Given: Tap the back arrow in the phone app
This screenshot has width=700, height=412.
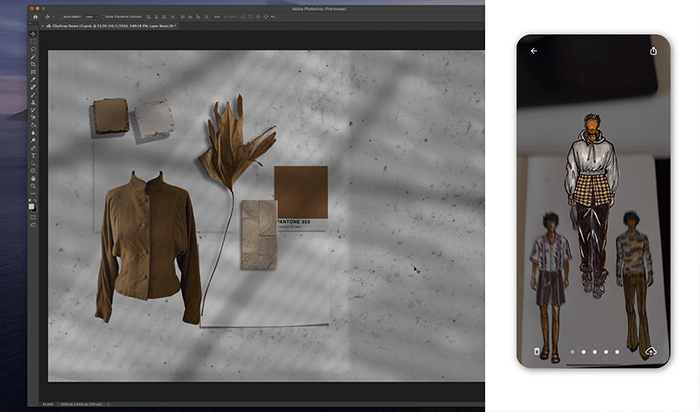Looking at the screenshot, I should coord(534,51).
